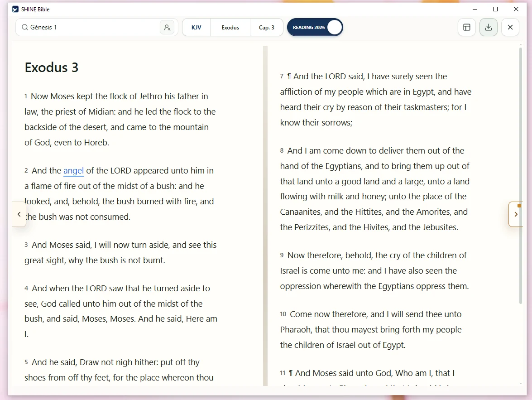The height and width of the screenshot is (400, 532).
Task: Click the Exodus 3 heading
Action: [x=52, y=67]
